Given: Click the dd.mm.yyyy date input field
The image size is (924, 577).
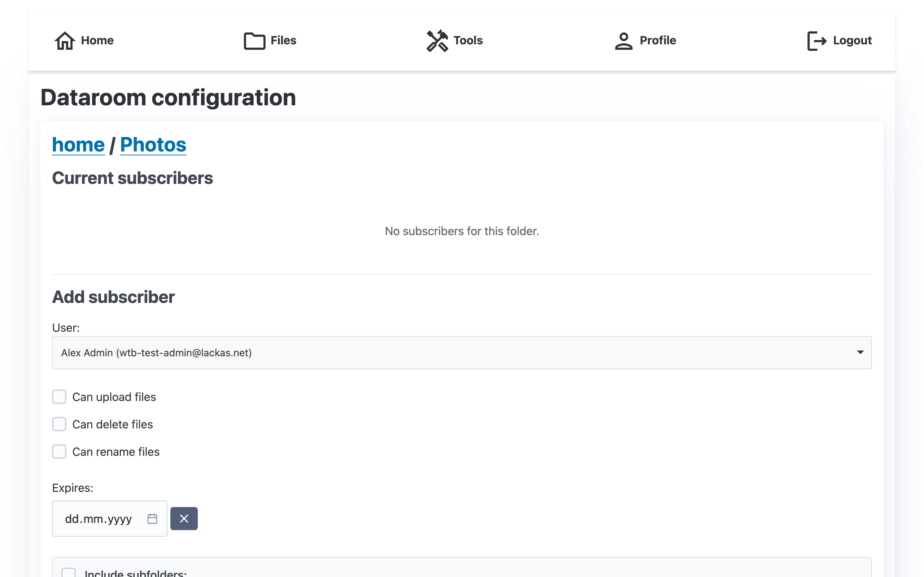Looking at the screenshot, I should pyautogui.click(x=98, y=519).
